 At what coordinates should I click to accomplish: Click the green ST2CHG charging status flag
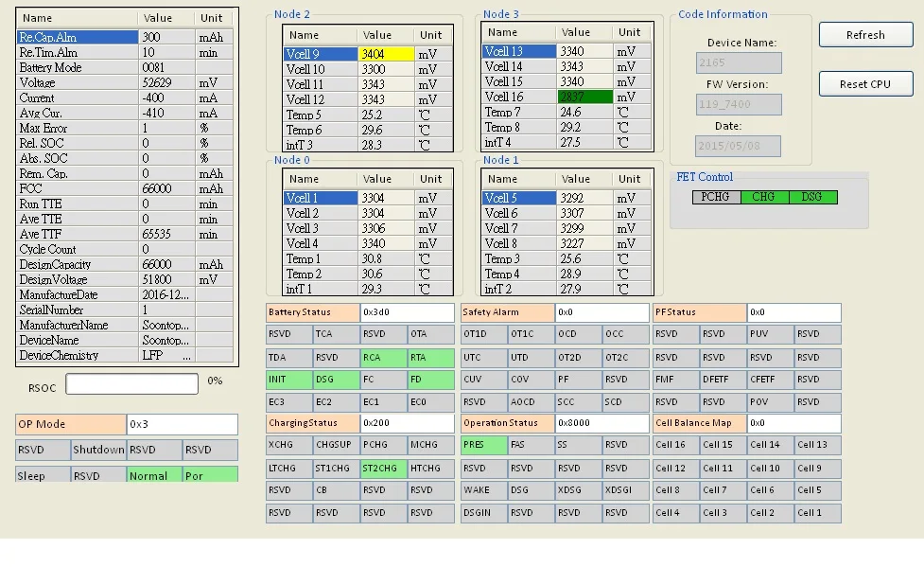[x=384, y=469]
